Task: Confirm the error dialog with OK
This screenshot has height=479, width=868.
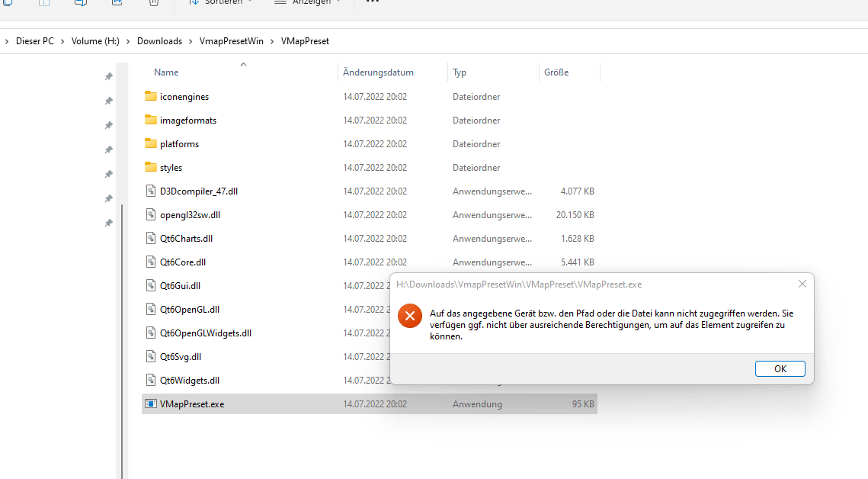Action: point(780,369)
